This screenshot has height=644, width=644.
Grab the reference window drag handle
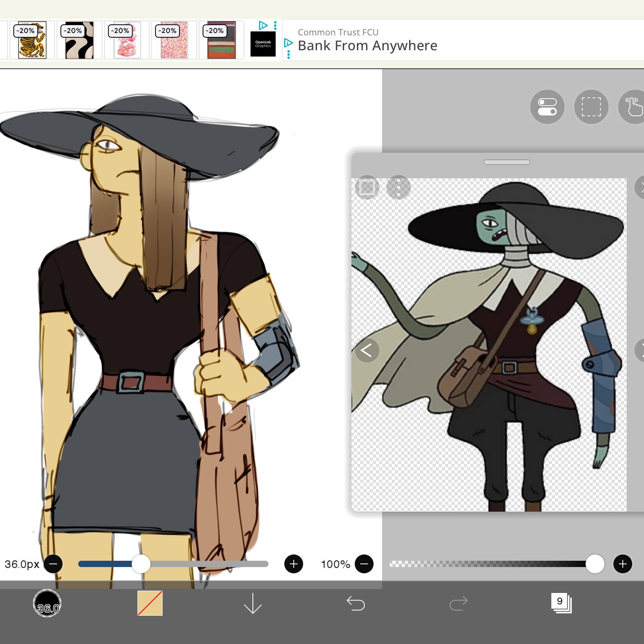507,162
